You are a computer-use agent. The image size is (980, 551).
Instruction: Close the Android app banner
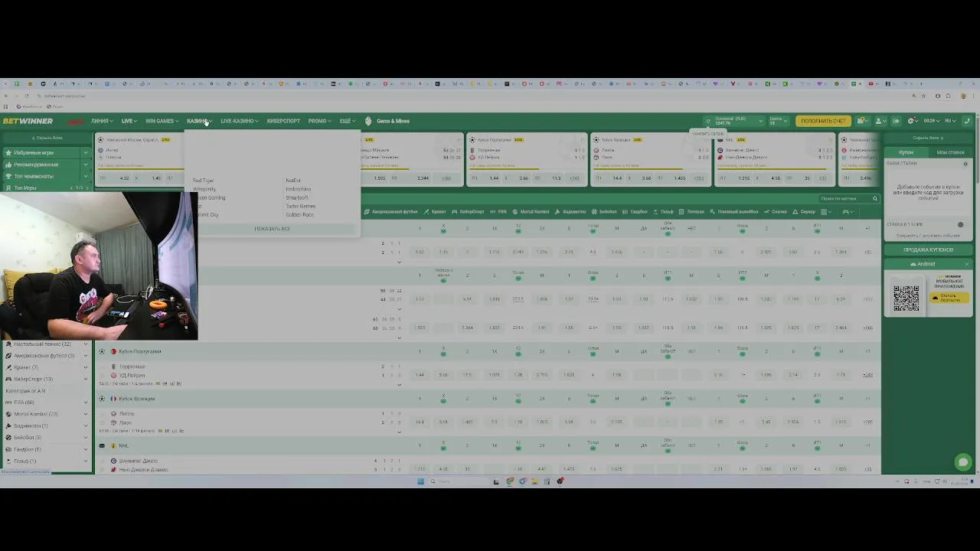[966, 264]
